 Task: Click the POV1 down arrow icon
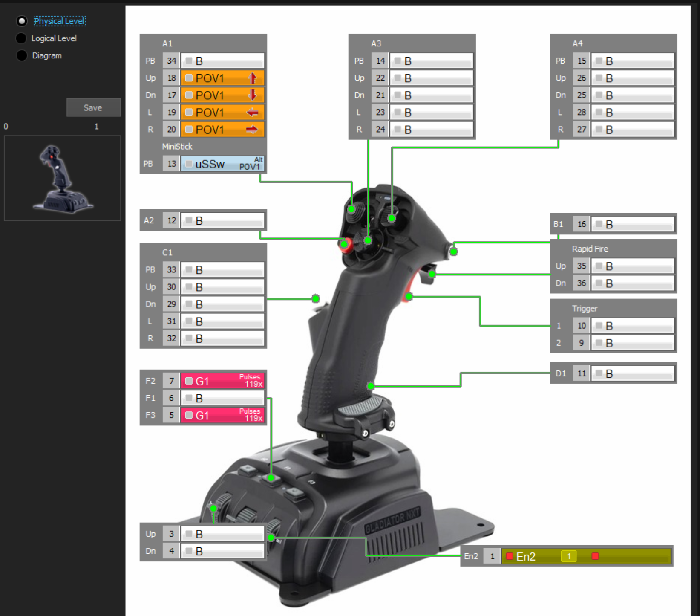coord(252,95)
